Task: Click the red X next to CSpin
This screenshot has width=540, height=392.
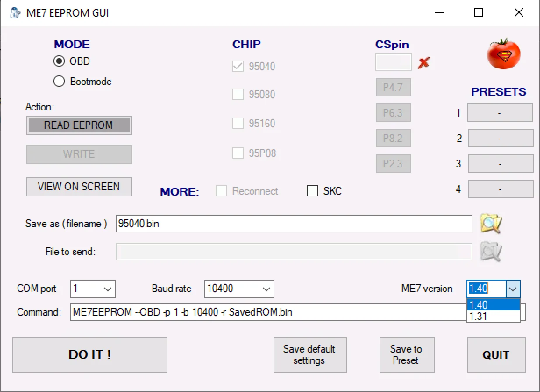Action: click(x=423, y=63)
